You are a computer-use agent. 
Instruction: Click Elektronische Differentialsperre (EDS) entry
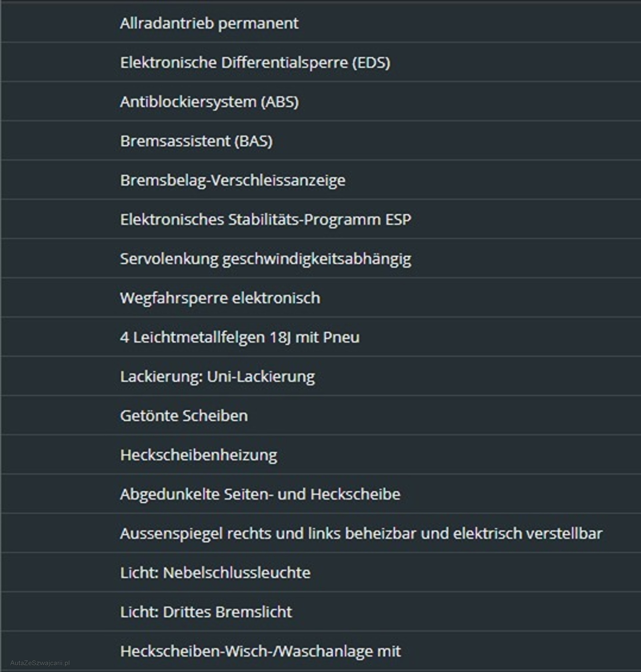[321, 62]
